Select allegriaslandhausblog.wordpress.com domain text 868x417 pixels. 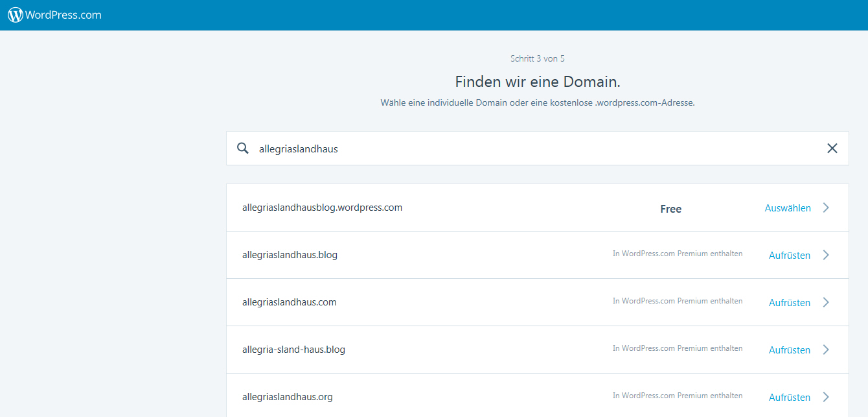click(x=322, y=208)
